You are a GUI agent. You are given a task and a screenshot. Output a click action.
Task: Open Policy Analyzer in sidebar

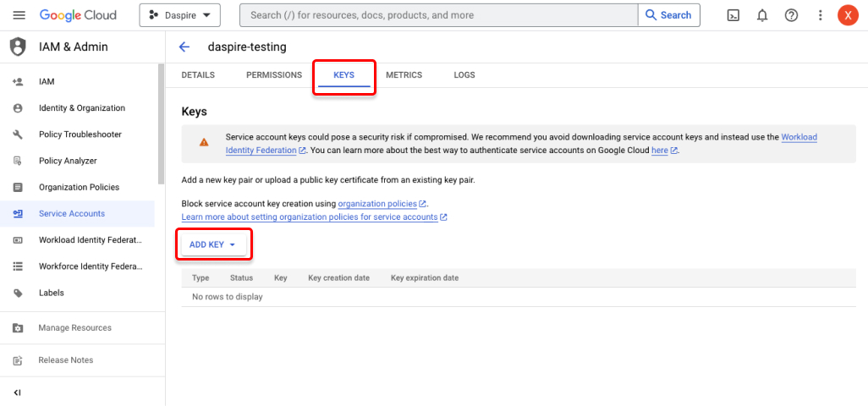coord(68,161)
